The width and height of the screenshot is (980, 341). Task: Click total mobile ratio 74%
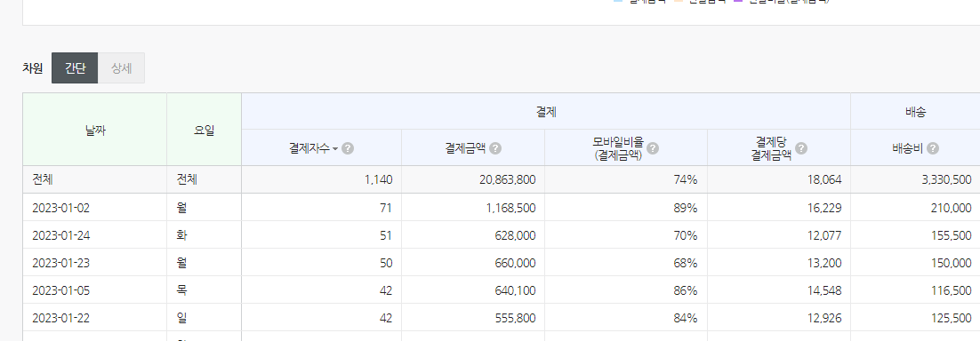(x=686, y=180)
